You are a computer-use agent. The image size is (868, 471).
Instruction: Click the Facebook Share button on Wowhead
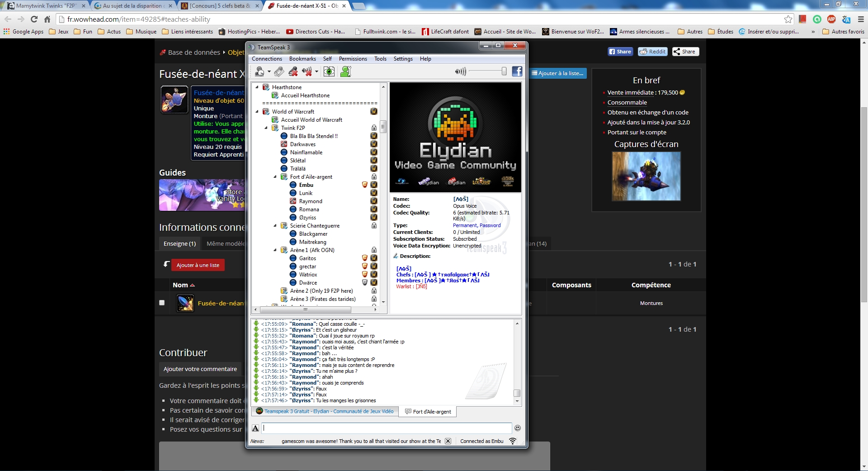click(x=620, y=52)
